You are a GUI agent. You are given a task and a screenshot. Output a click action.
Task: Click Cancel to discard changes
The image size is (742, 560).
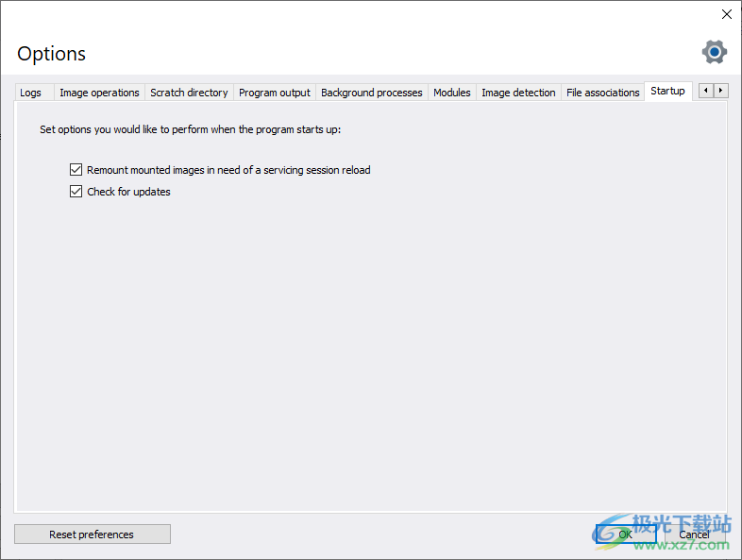(x=694, y=535)
